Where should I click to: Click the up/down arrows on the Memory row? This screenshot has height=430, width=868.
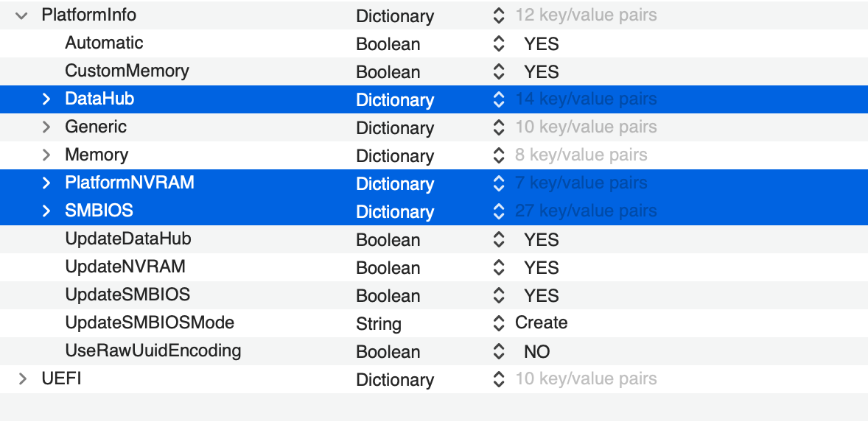coord(499,155)
